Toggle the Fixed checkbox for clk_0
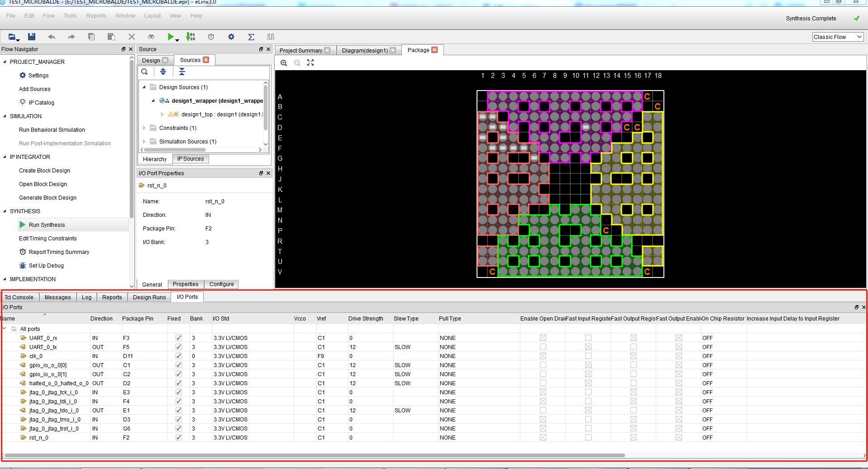Screen dimensions: 868x469 (x=179, y=356)
